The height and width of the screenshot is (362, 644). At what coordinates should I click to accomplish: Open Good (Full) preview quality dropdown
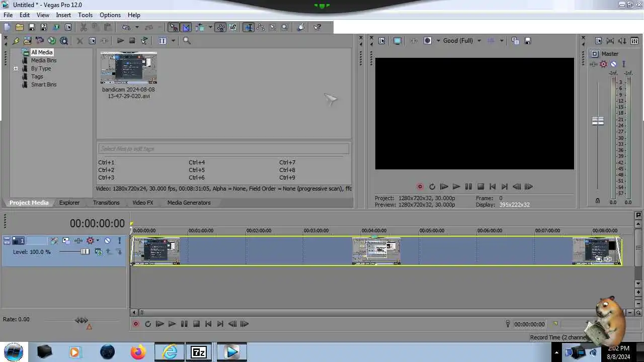pos(479,41)
